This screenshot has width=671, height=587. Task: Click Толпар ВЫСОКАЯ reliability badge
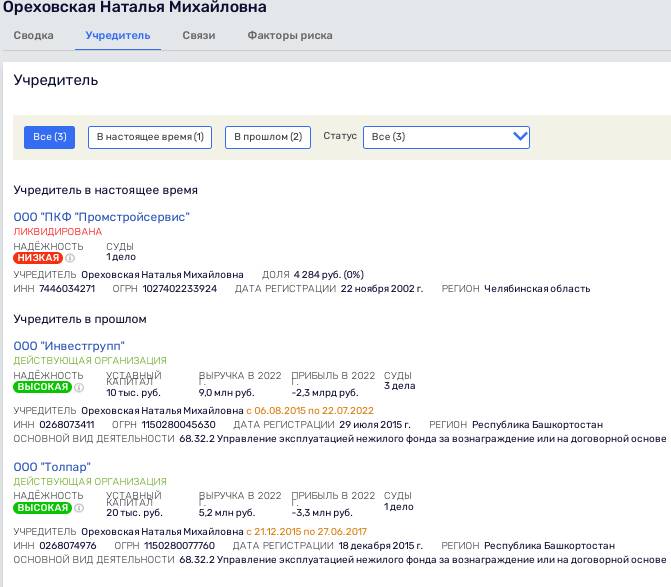coord(42,508)
